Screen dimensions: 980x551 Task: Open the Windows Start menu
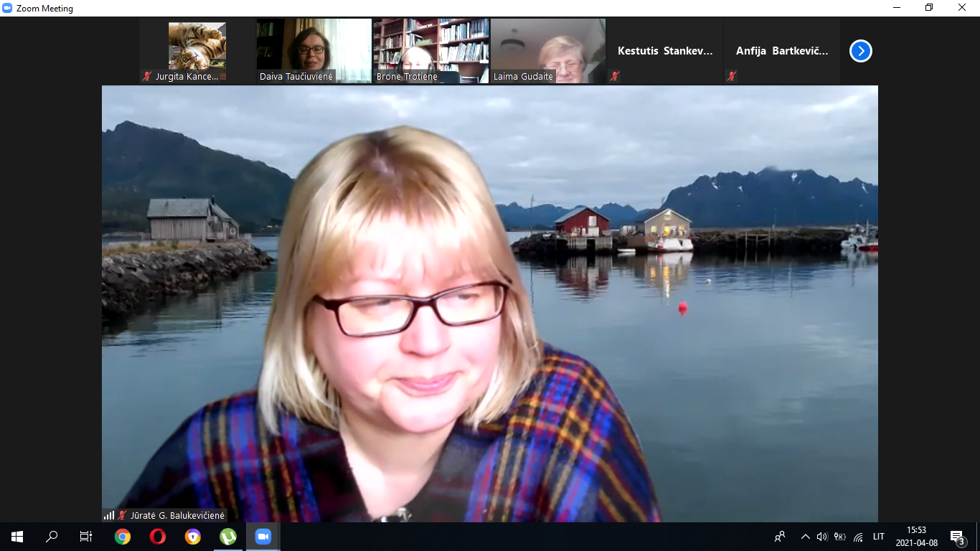pyautogui.click(x=17, y=537)
